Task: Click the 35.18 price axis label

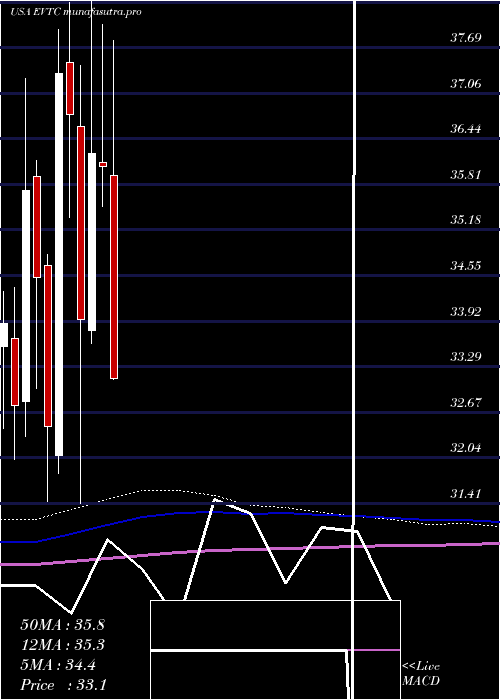Action: click(x=466, y=220)
